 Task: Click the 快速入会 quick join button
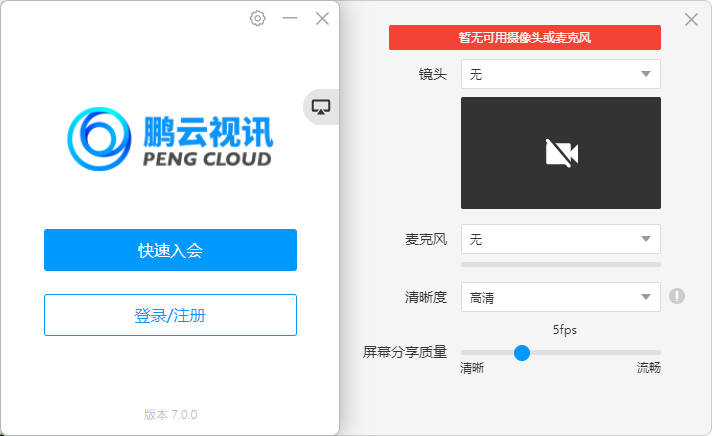tap(170, 250)
